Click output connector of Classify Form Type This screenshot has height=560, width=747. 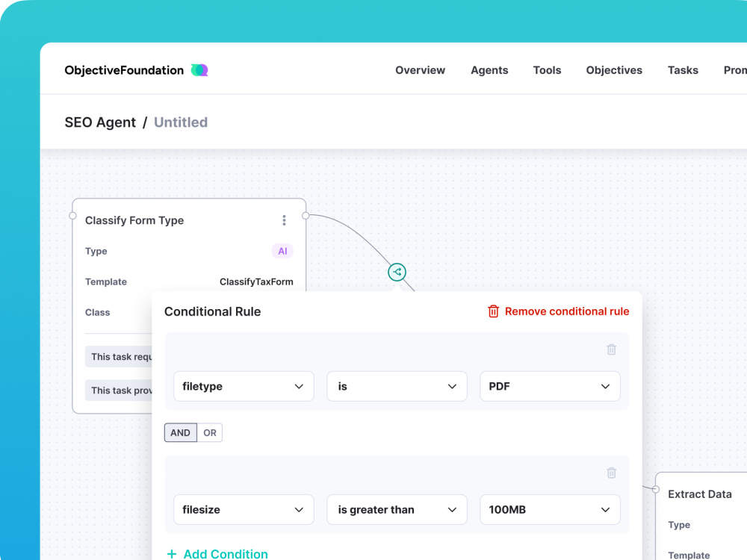pos(306,216)
